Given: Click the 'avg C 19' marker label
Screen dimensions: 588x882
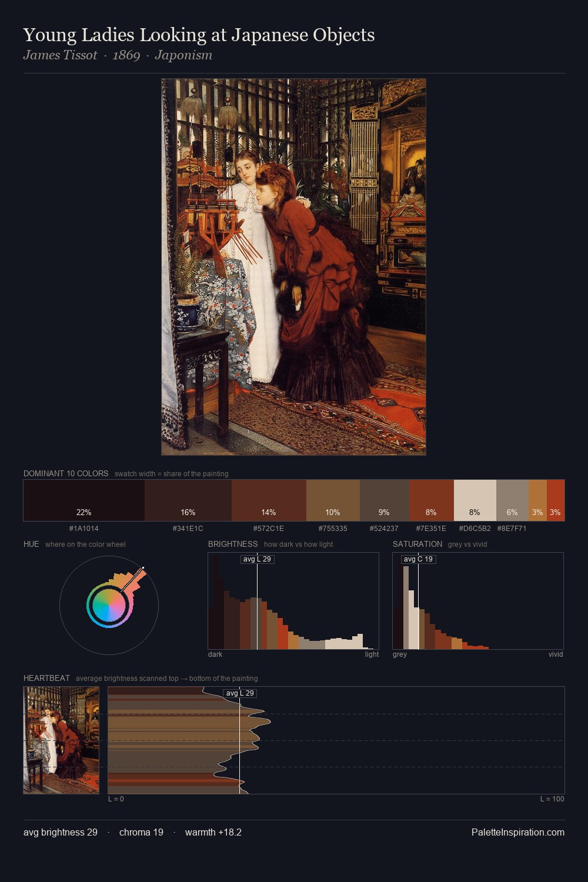Looking at the screenshot, I should (418, 559).
